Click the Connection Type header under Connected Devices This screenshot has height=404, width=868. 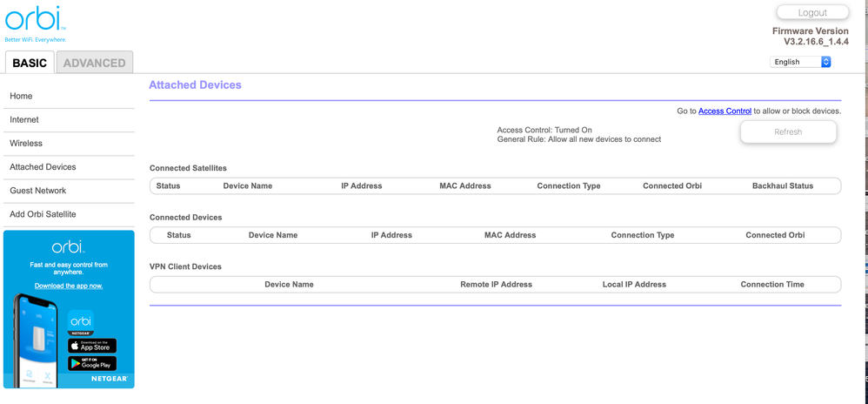tap(642, 235)
